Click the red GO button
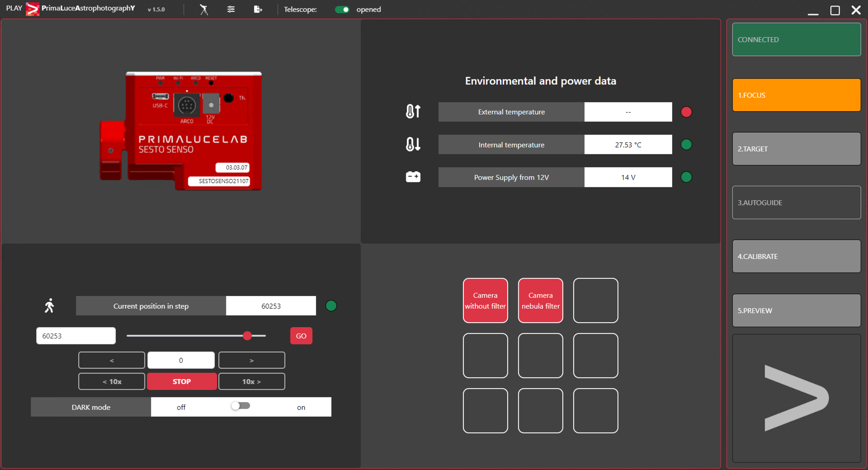The width and height of the screenshot is (868, 470). 301,336
